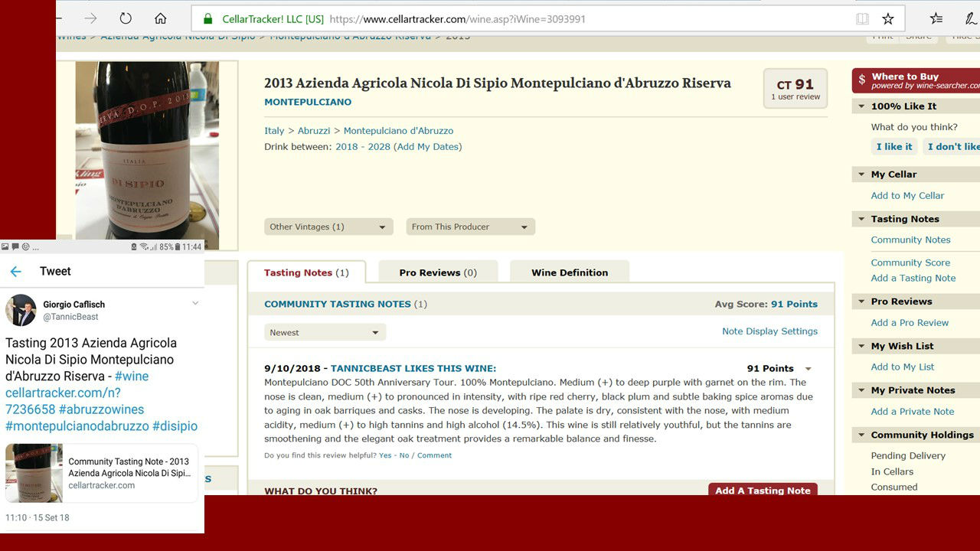The image size is (980, 551).
Task: Collapse the Tasting Notes sidebar section
Action: tap(861, 219)
